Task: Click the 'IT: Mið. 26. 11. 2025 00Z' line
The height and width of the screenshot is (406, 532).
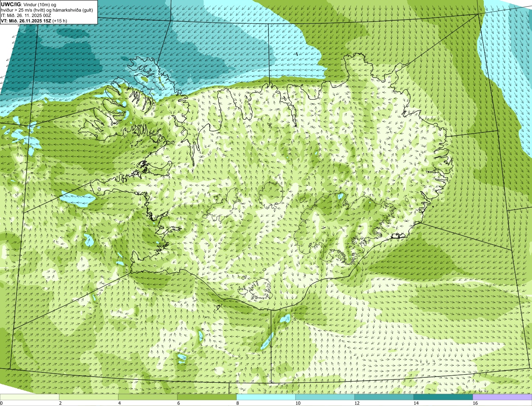Action: [26, 15]
